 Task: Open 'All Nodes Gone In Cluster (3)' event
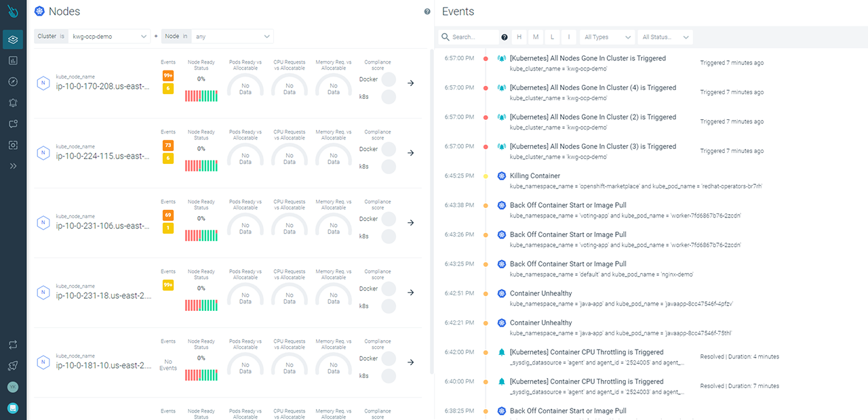pyautogui.click(x=593, y=146)
